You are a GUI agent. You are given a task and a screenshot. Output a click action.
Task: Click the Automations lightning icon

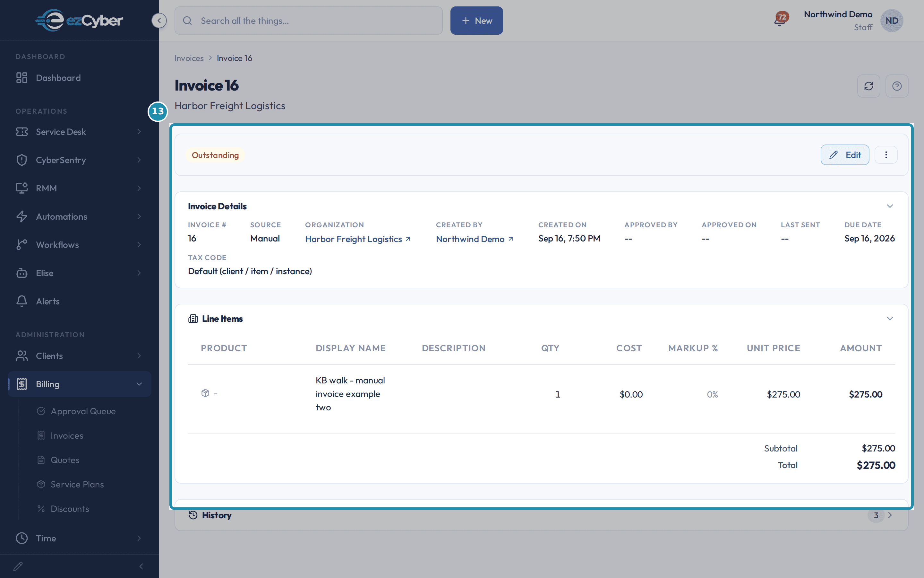tap(22, 216)
